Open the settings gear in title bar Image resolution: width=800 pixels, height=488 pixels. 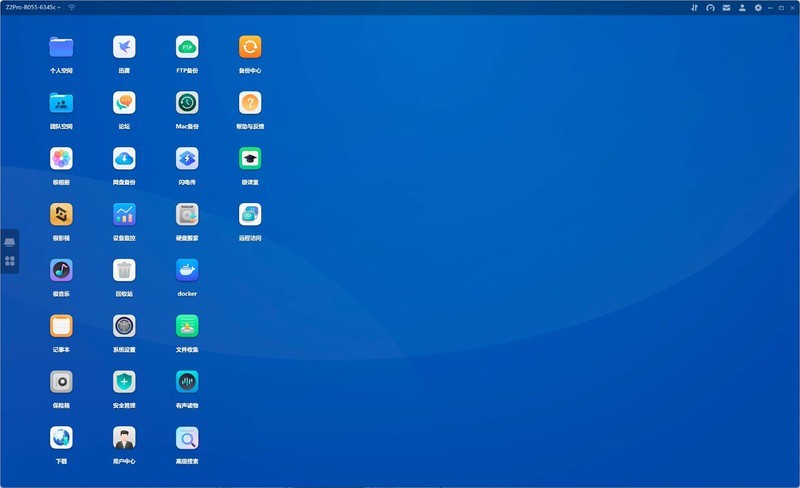coord(758,8)
